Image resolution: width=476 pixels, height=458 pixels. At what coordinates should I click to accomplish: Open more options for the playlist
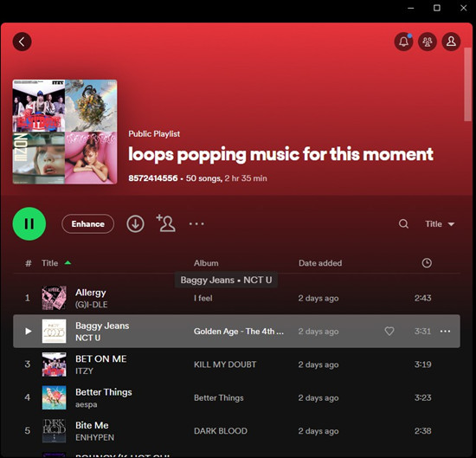click(196, 224)
